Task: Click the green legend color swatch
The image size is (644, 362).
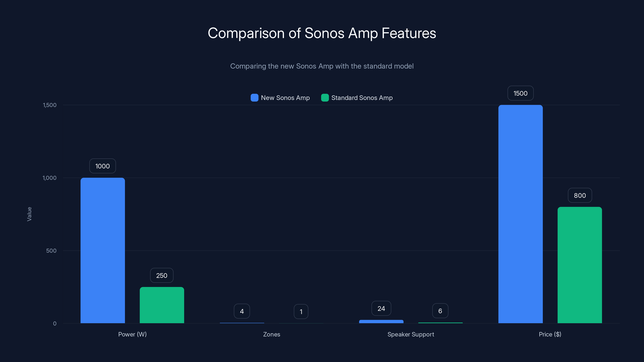Action: pyautogui.click(x=325, y=98)
